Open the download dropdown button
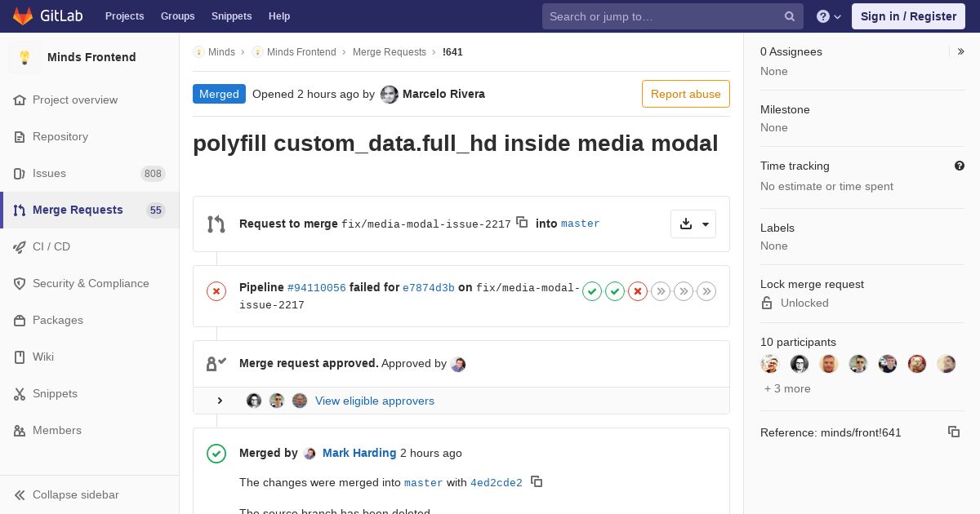The image size is (980, 514). [x=693, y=224]
